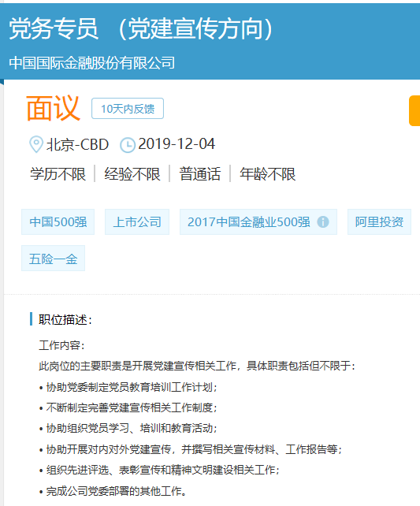420x506 pixels.
Task: Click the clock icon beside 2019-12-04
Action: click(128, 145)
